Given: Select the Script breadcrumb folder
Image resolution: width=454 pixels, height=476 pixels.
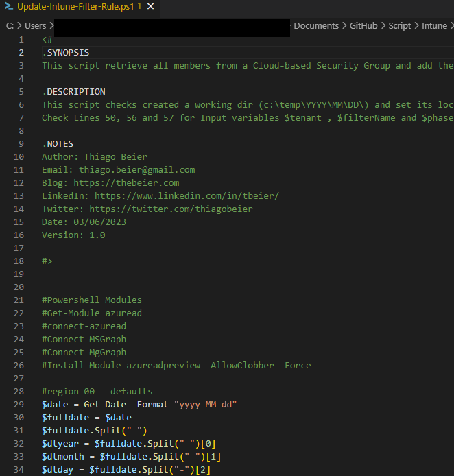Looking at the screenshot, I should coord(400,26).
